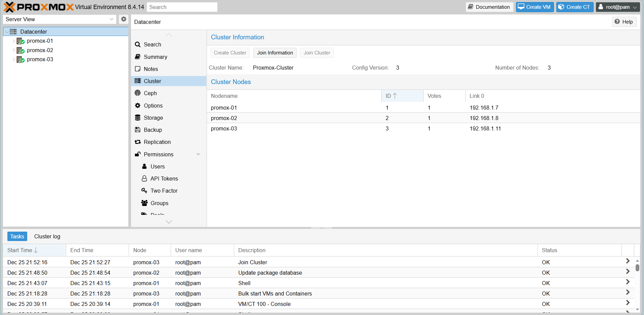Click the Ceph icon in sidebar
Screen dimensions: 644x315
coord(137,93)
